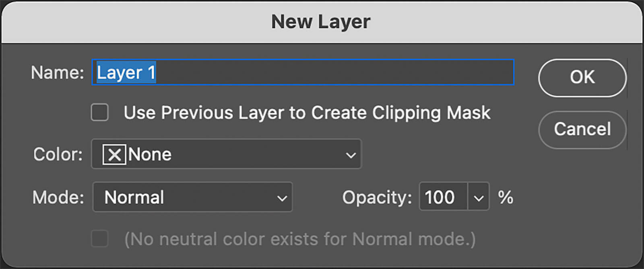The height and width of the screenshot is (269, 644).
Task: Click the crossed-out None color swatch icon
Action: tap(114, 154)
